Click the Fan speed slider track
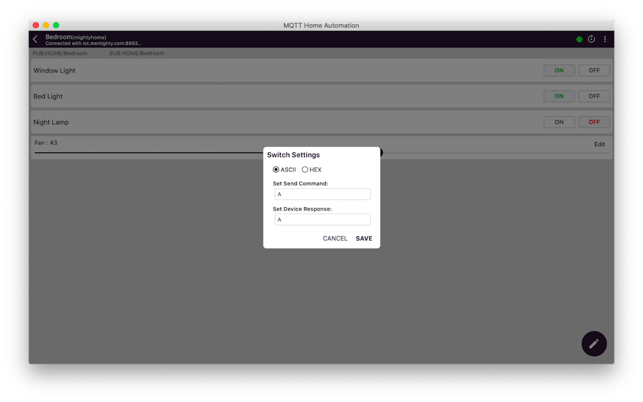Screen dimensions: 643x402 [x=150, y=153]
